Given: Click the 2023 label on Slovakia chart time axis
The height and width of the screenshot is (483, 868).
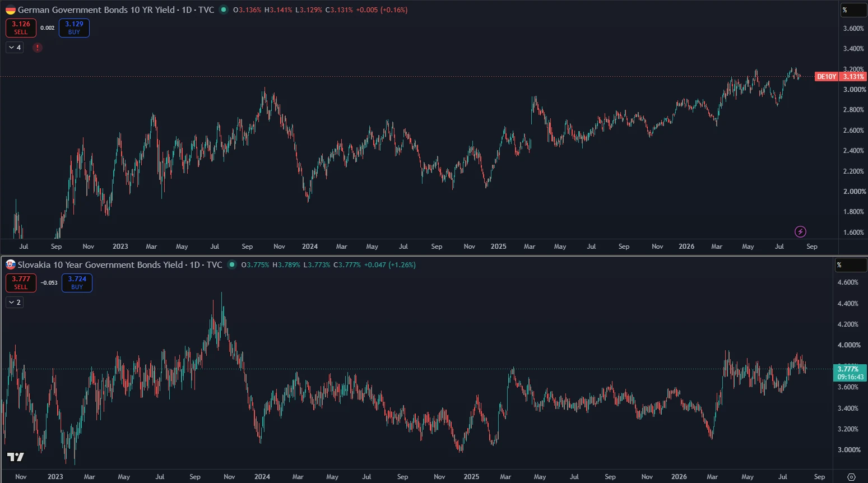Looking at the screenshot, I should click(55, 477).
